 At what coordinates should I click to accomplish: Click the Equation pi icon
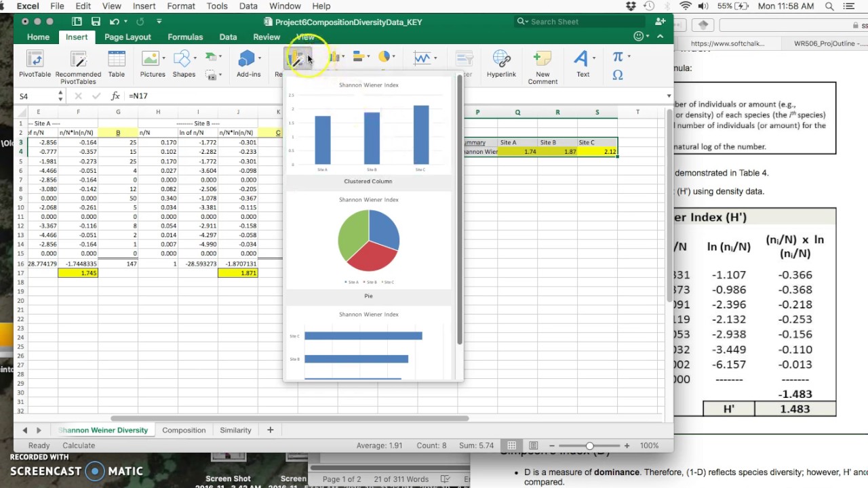coord(618,57)
